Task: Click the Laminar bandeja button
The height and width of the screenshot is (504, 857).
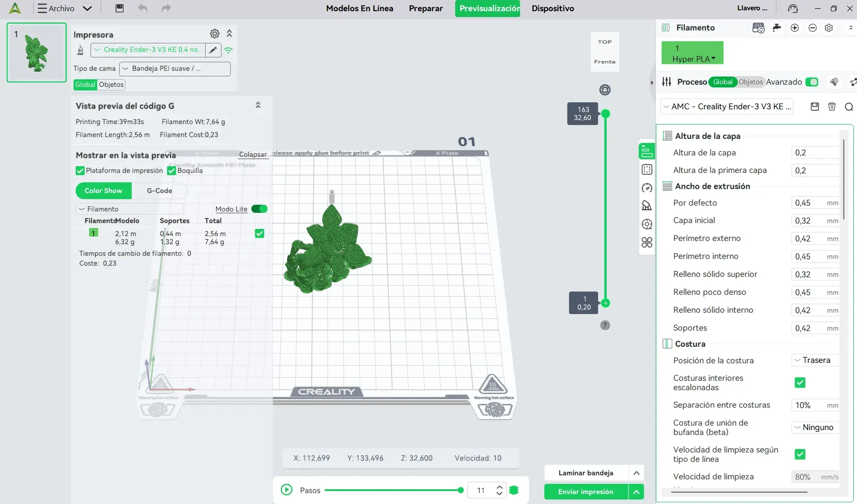Action: point(586,473)
